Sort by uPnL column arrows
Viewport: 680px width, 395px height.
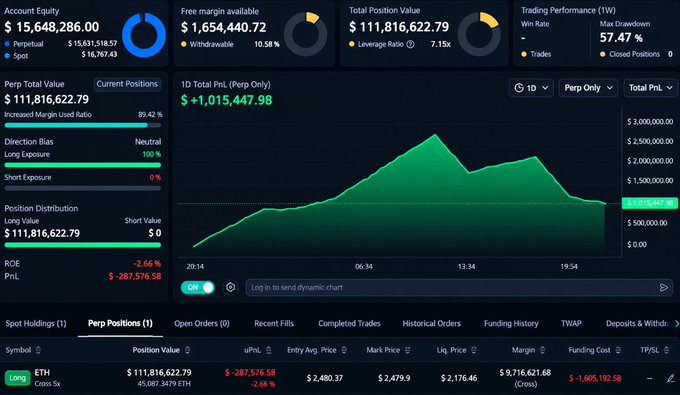click(x=268, y=350)
